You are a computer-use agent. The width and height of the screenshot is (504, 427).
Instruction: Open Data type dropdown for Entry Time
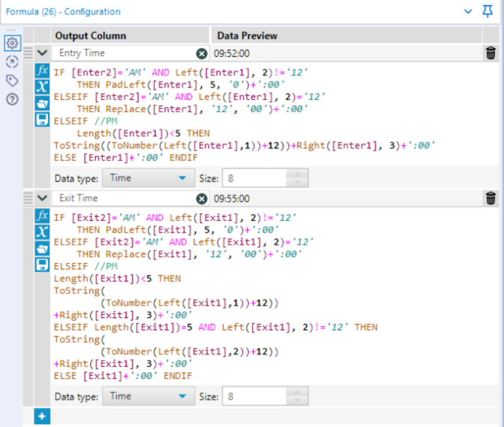(x=148, y=178)
